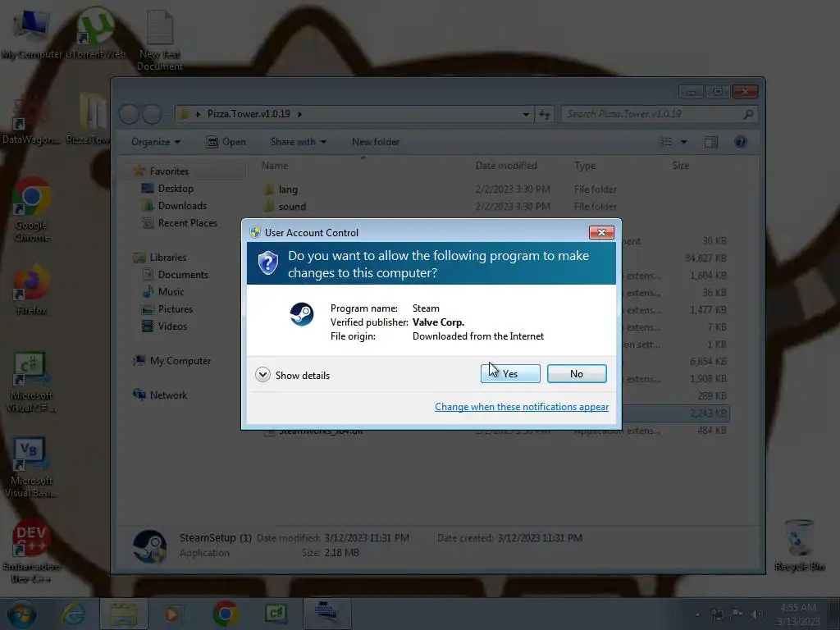
Task: Select Pizza.Tower.v1.0.19 in the address bar
Action: pos(249,114)
